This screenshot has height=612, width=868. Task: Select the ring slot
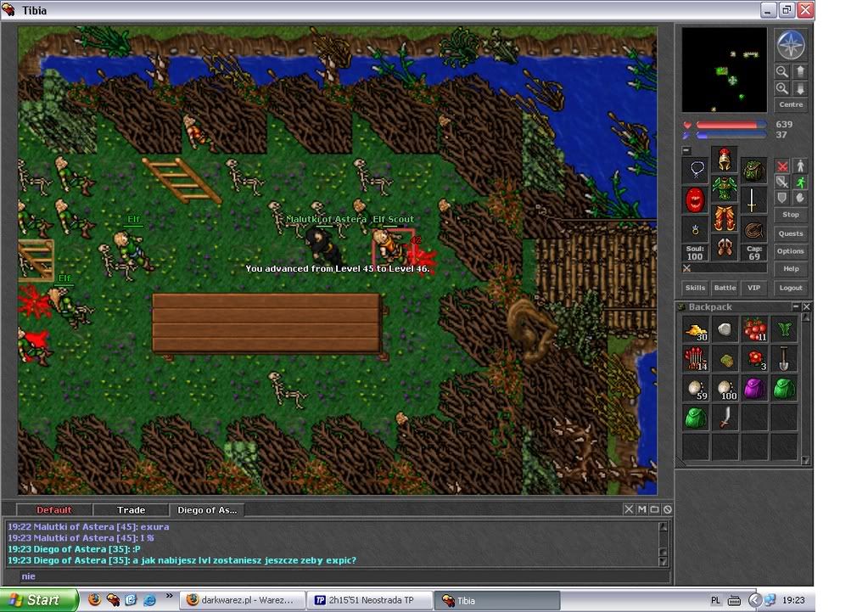tap(696, 228)
